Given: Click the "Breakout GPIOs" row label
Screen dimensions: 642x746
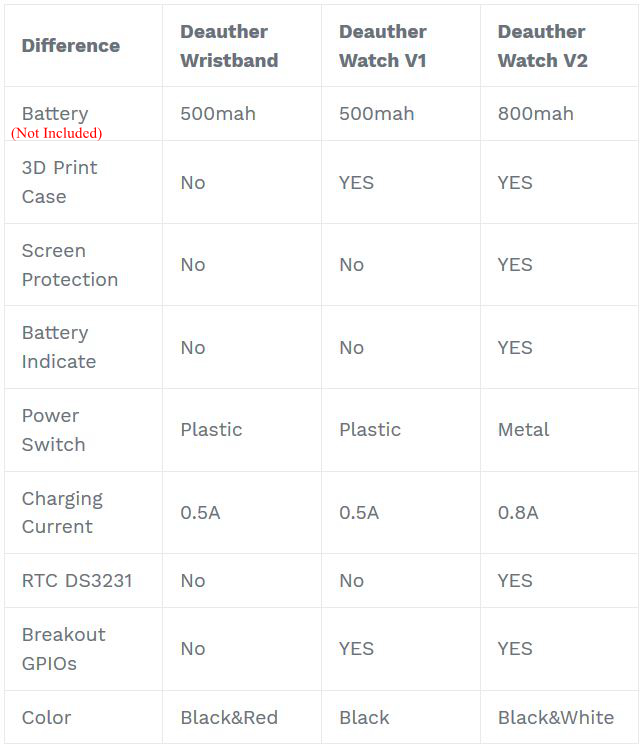Looking at the screenshot, I should point(63,649).
